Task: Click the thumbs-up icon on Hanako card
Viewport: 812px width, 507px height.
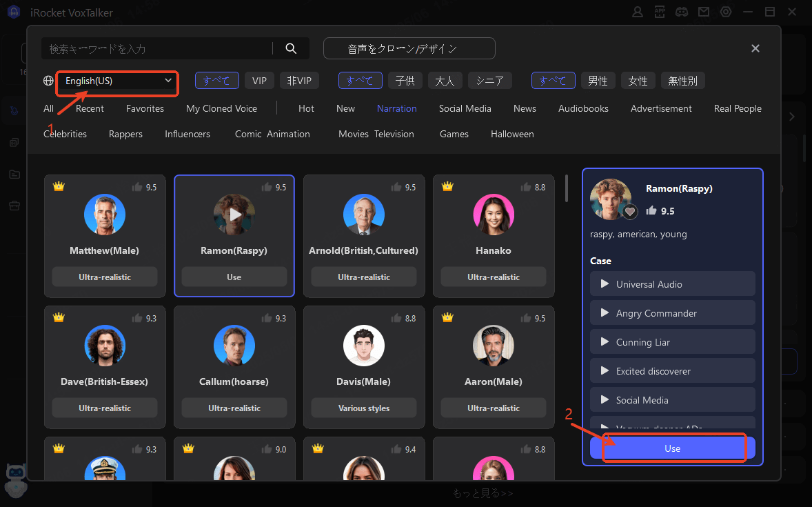Action: (x=526, y=187)
